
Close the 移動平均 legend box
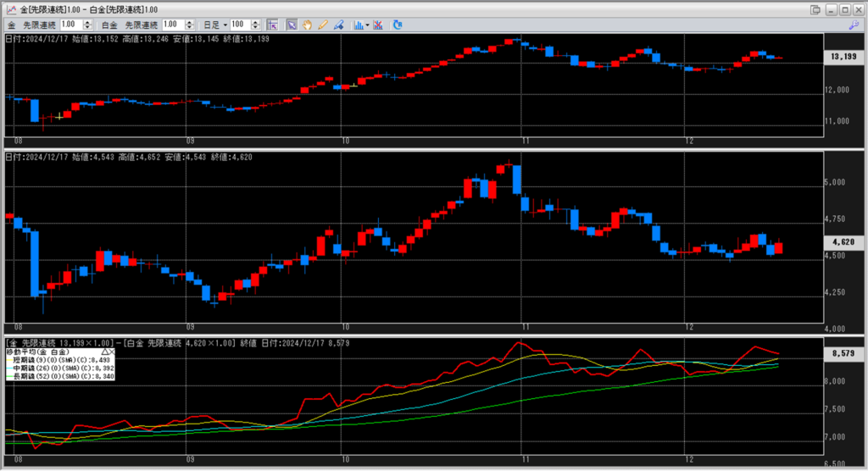click(x=113, y=351)
